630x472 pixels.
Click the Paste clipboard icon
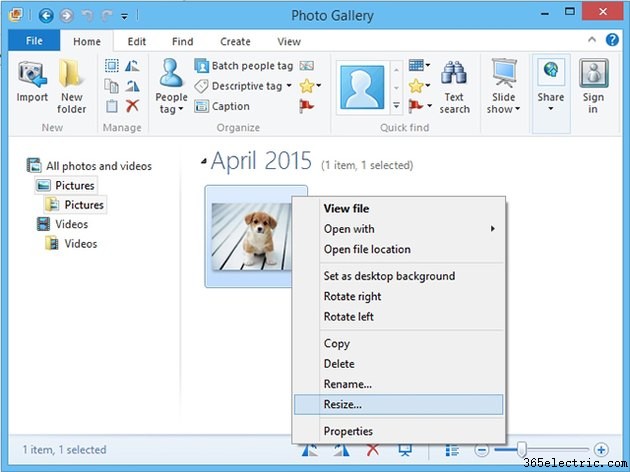111,106
